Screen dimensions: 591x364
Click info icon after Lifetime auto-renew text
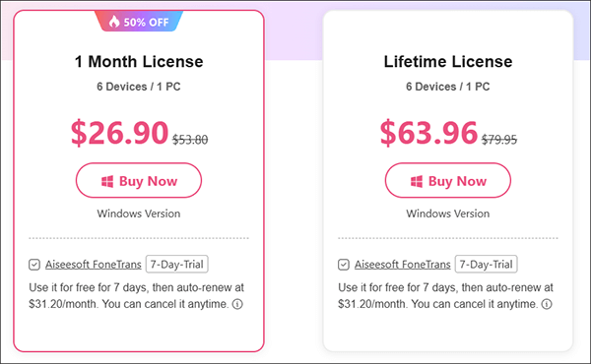pos(547,304)
